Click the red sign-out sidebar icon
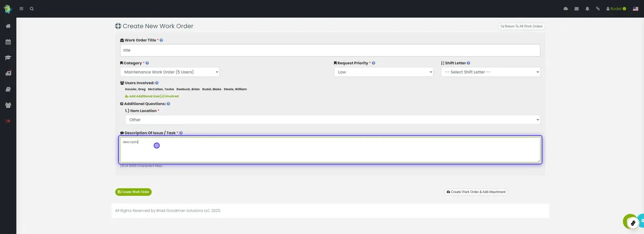 tap(8, 121)
